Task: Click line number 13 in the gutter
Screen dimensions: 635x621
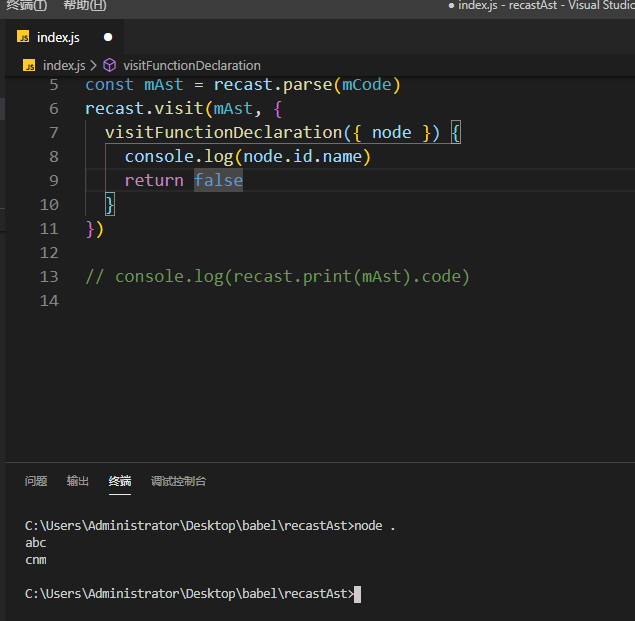Action: point(49,277)
